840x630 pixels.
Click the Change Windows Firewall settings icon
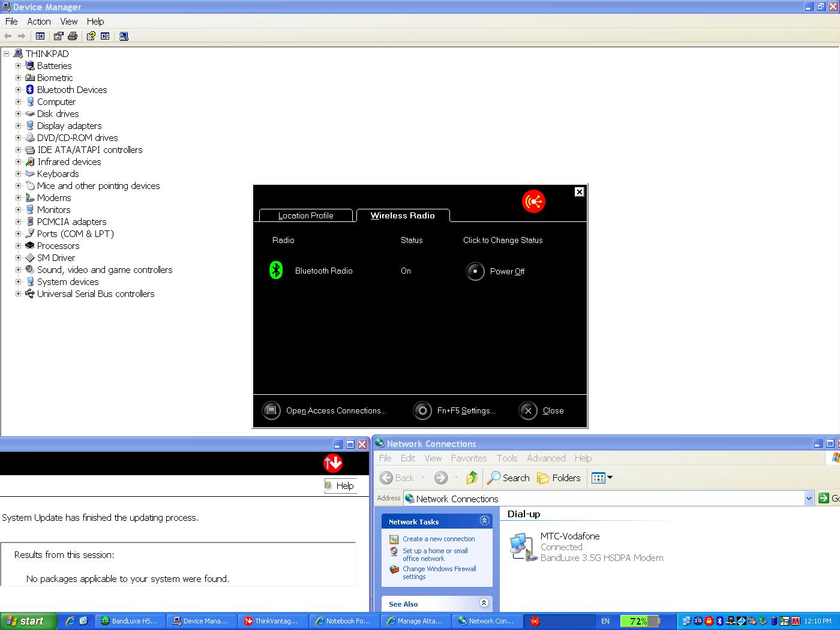(394, 569)
